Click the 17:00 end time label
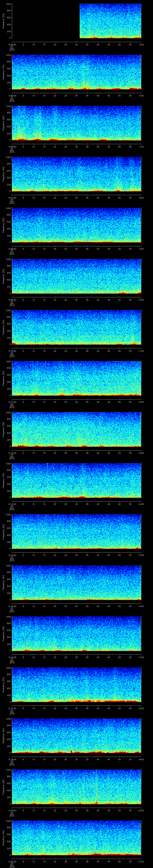Image resolution: width=153 pixels, height=868 pixels. point(141,657)
